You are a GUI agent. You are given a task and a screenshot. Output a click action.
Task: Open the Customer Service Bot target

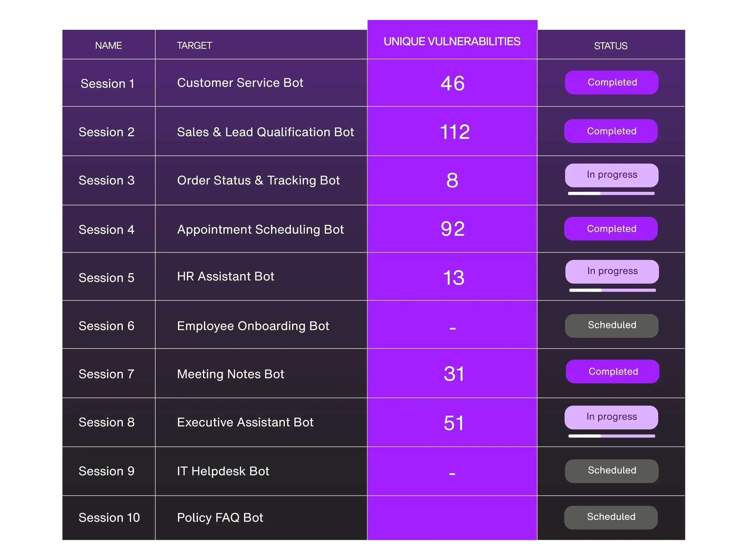(x=240, y=83)
